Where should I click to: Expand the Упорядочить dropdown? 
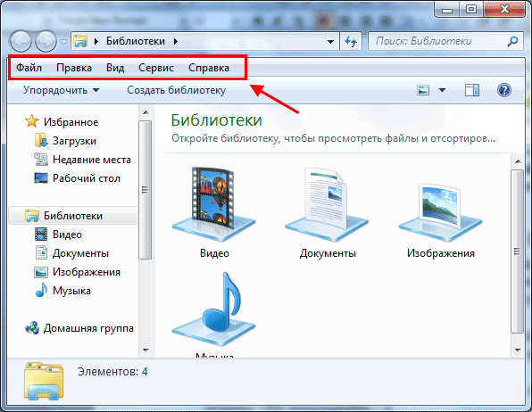click(61, 90)
